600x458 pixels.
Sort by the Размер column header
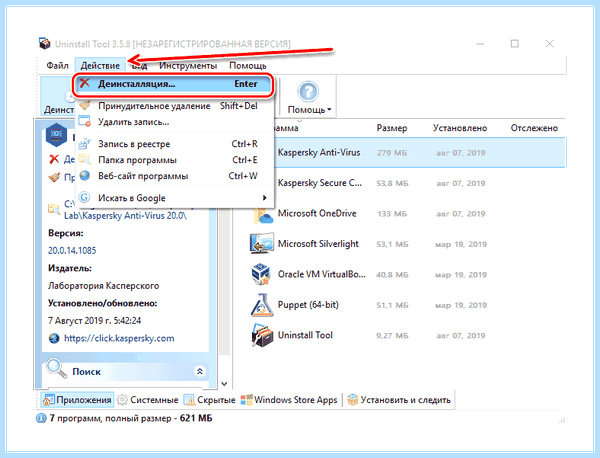tap(392, 128)
